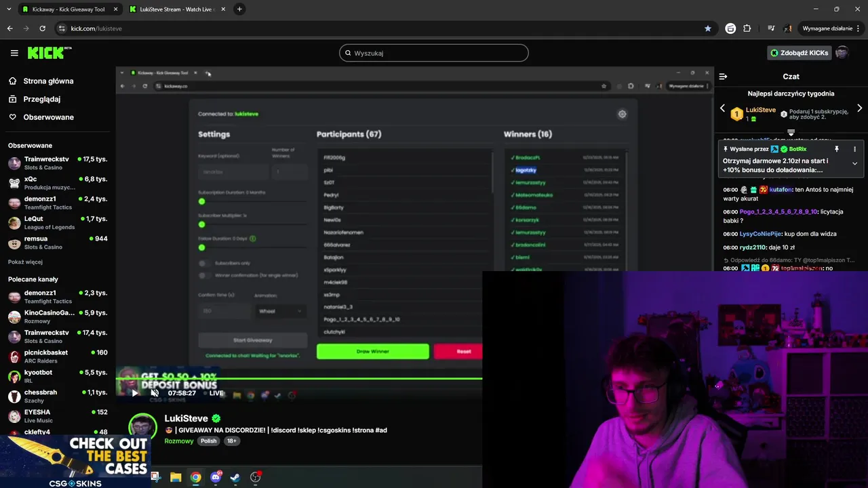The width and height of the screenshot is (868, 488).
Task: Open picnickbasket recommended channel
Action: [58, 357]
